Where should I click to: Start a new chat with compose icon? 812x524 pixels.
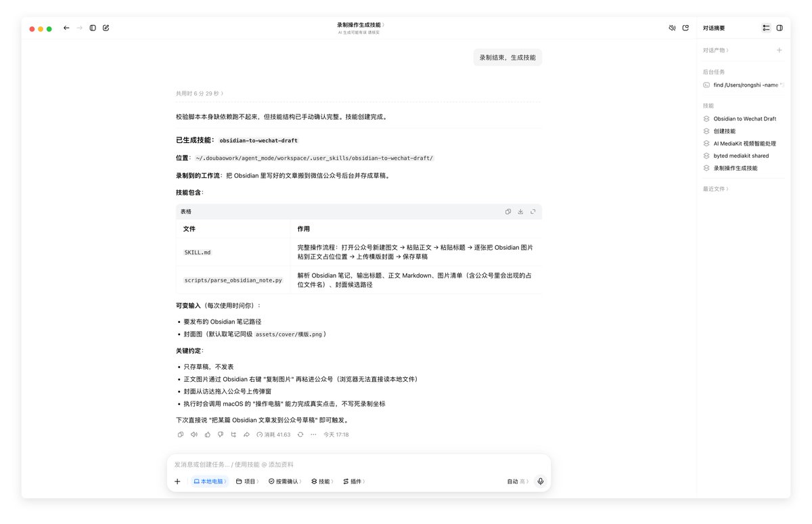[x=106, y=28]
